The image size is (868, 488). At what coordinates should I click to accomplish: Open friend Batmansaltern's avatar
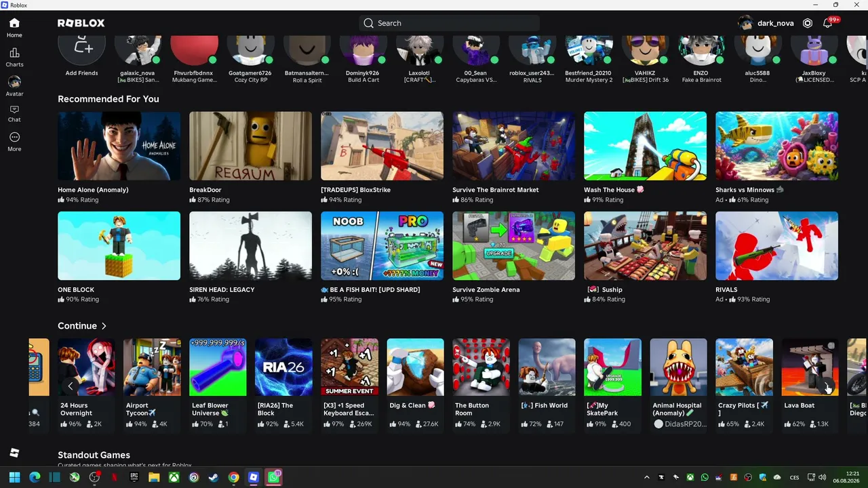[x=307, y=51]
